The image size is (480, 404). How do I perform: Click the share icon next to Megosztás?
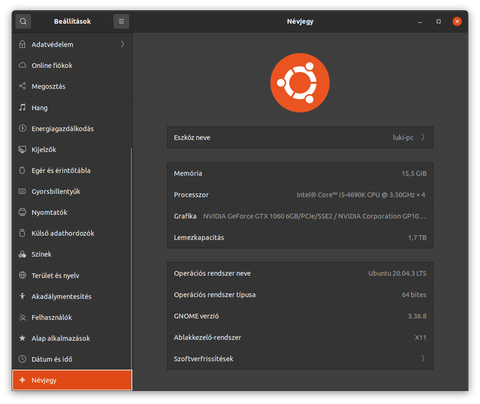click(22, 86)
